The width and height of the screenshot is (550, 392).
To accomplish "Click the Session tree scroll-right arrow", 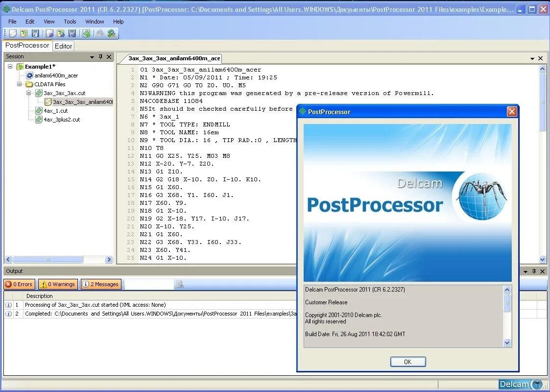I will (109, 260).
